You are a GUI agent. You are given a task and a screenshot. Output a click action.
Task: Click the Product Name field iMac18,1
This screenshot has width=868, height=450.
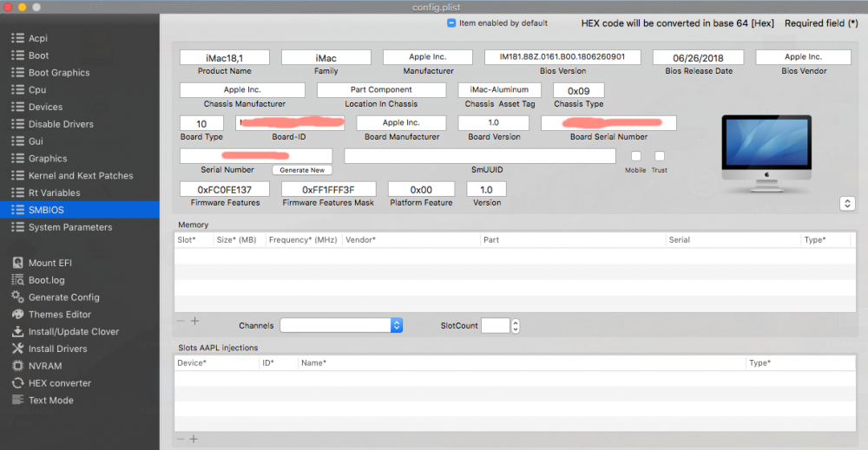click(225, 57)
